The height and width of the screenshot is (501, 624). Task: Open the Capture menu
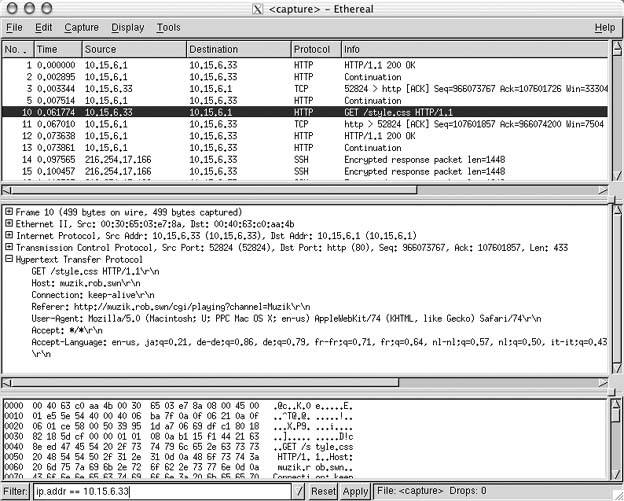coord(81,28)
